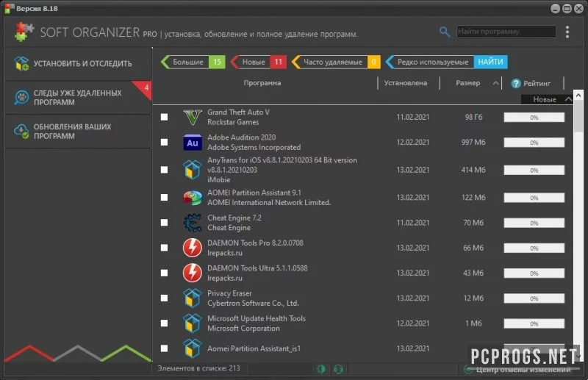Image resolution: width=588 pixels, height=380 pixels.
Task: Click the Размер column sort arrow
Action: tap(495, 83)
